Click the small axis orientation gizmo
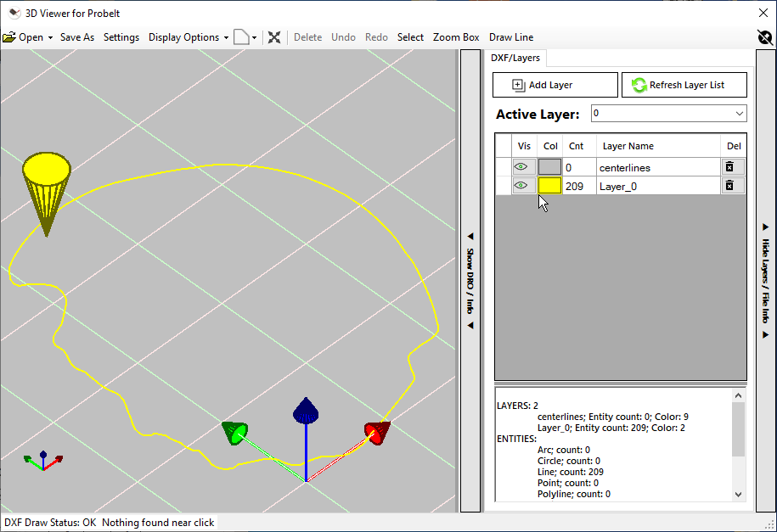Screen dimensions: 777x532 pyautogui.click(x=43, y=461)
